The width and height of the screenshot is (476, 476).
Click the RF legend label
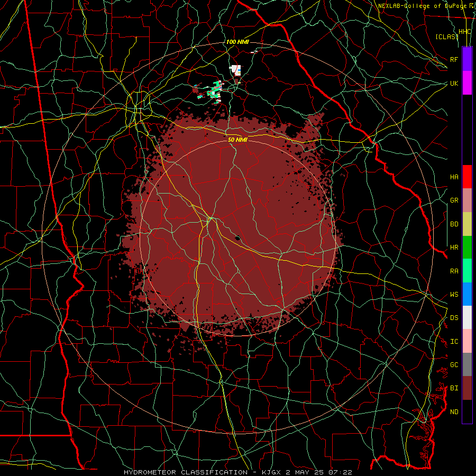pos(454,59)
